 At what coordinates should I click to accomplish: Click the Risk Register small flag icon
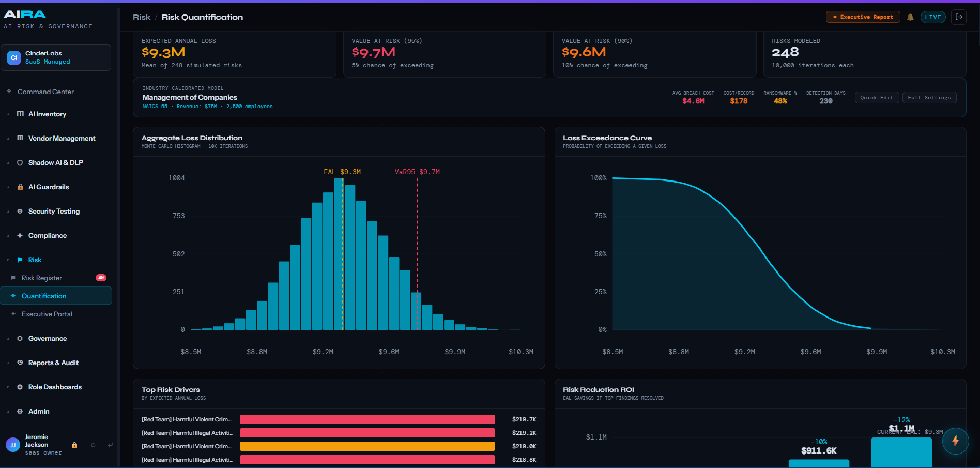[13, 278]
